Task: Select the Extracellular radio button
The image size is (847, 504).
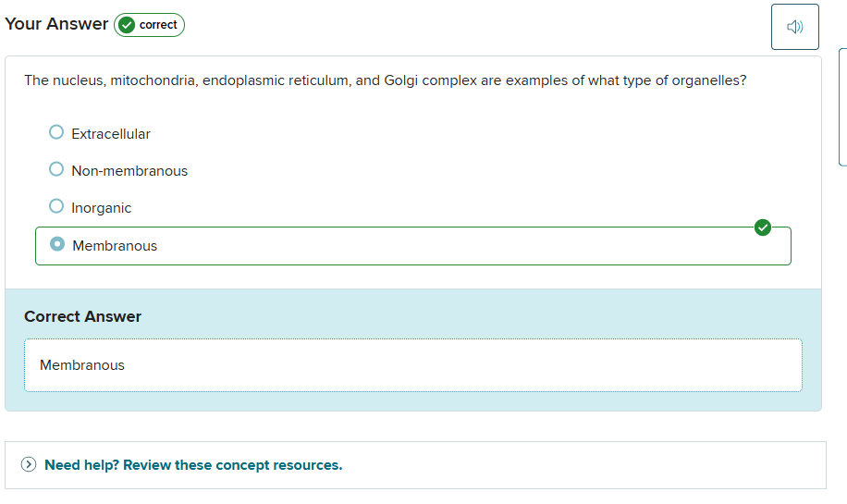Action: tap(56, 133)
